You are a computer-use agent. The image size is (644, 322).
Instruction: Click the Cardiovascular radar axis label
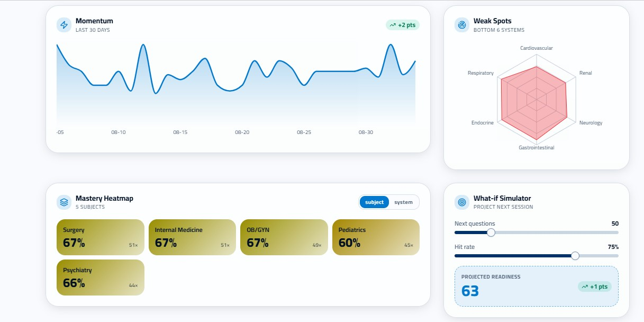tap(537, 48)
